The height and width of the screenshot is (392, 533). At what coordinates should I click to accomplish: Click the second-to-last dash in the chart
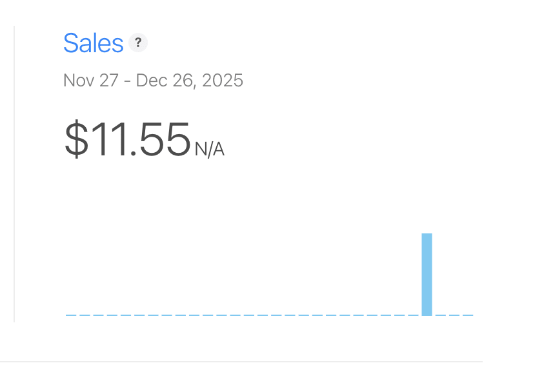pos(454,315)
